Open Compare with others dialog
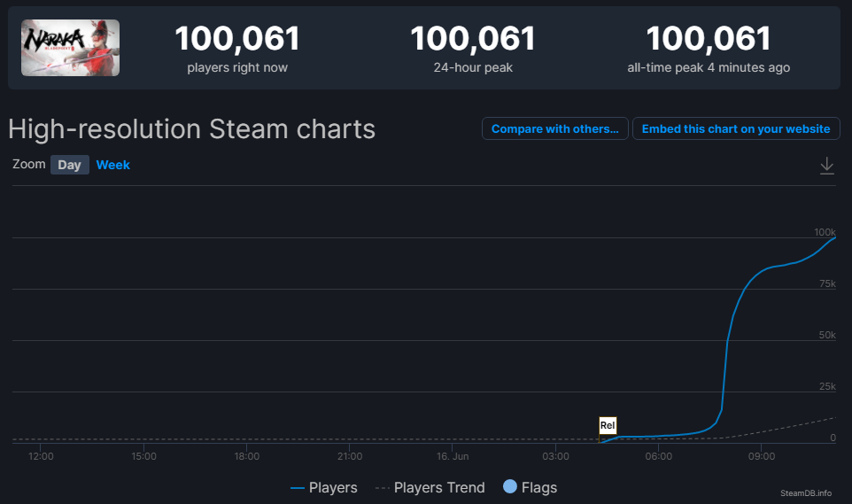The image size is (852, 504). [x=554, y=128]
